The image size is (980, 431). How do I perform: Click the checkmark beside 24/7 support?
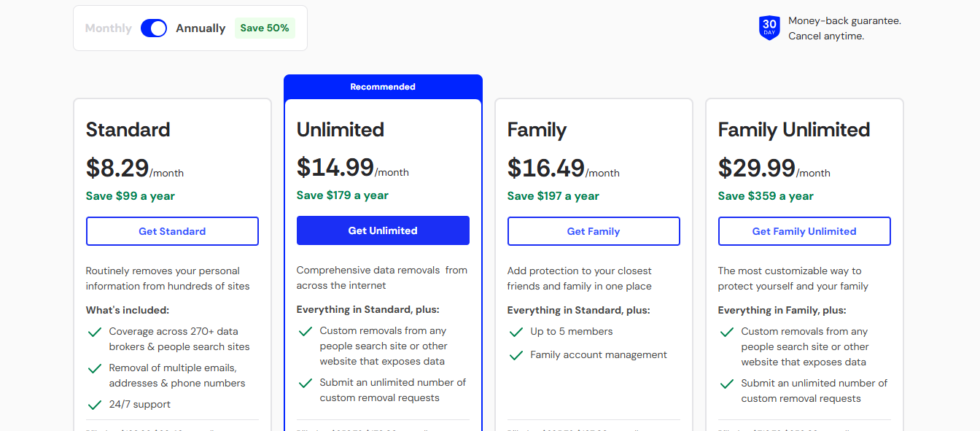pos(94,405)
